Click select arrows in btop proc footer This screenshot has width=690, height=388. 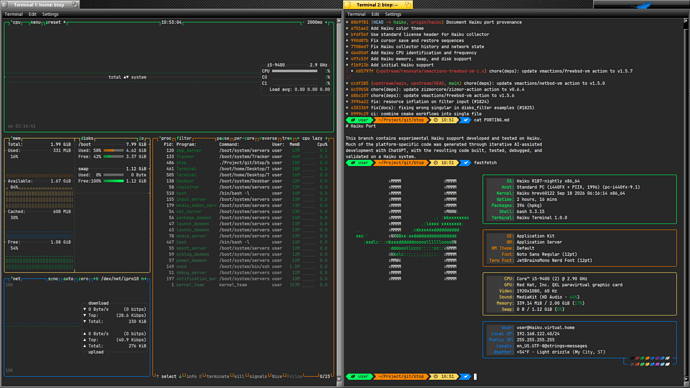pyautogui.click(x=169, y=376)
